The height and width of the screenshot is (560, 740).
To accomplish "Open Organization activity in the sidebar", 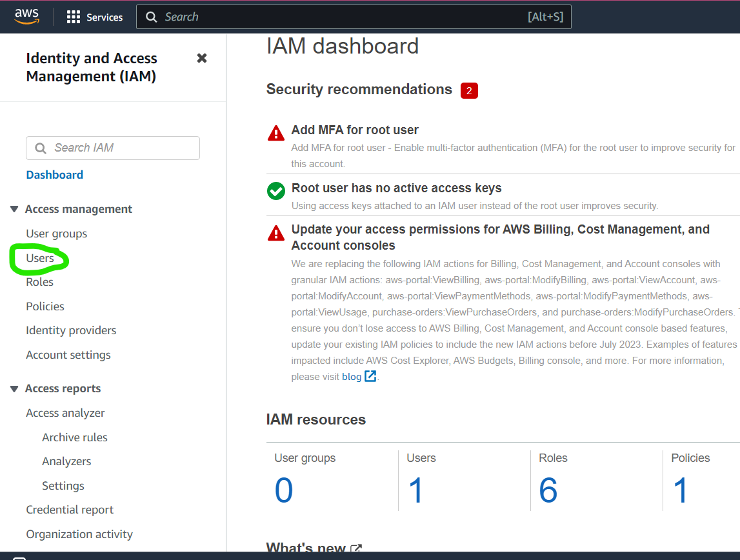I will pyautogui.click(x=79, y=534).
